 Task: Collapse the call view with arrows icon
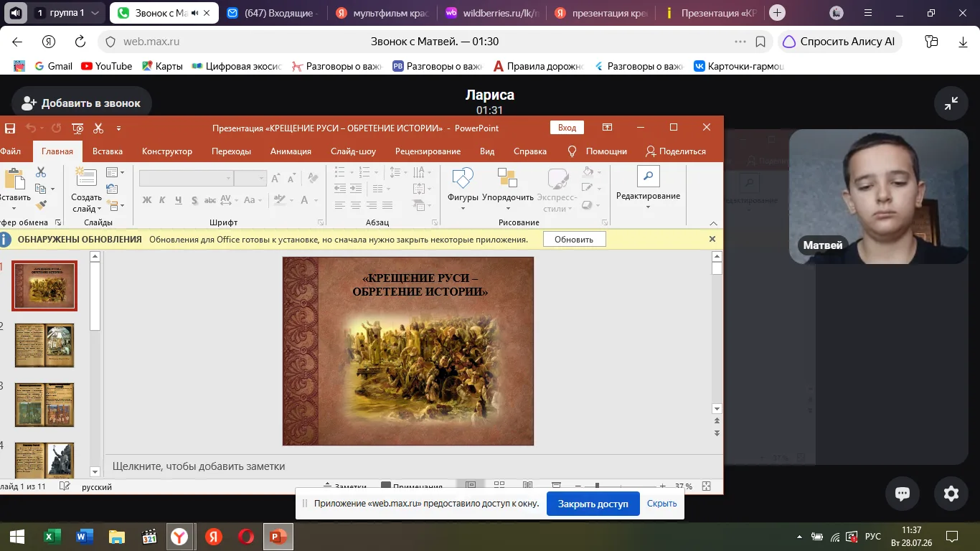point(951,103)
